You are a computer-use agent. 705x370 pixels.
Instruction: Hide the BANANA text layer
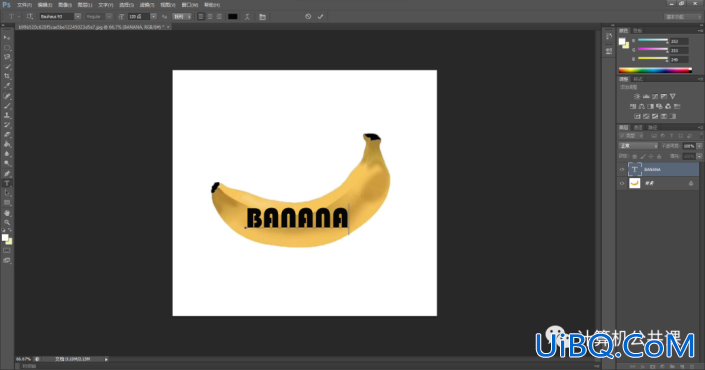click(622, 169)
